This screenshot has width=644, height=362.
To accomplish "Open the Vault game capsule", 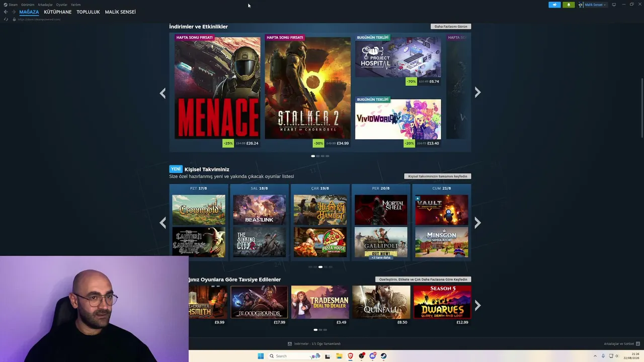I will pos(442,210).
